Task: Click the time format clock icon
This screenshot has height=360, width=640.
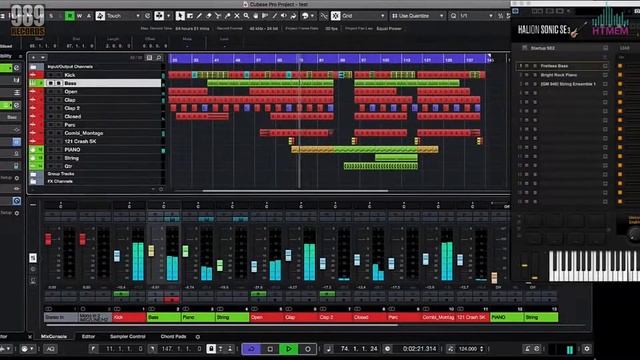Action: click(x=387, y=349)
